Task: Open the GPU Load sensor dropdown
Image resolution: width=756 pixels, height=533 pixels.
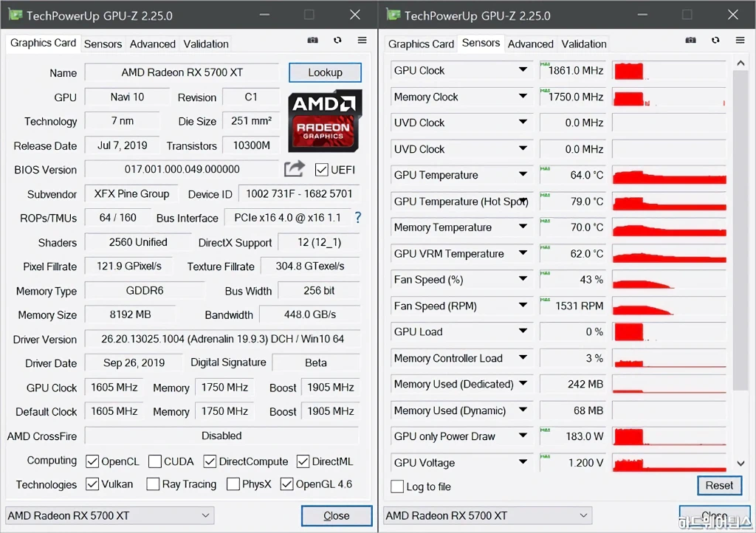Action: [x=523, y=331]
